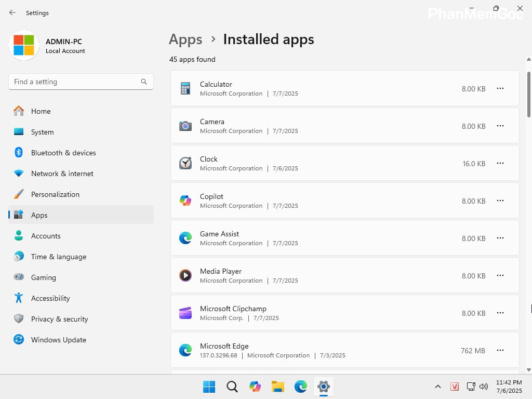Open the three-dot menu for Microsoft Edge

[x=500, y=350]
